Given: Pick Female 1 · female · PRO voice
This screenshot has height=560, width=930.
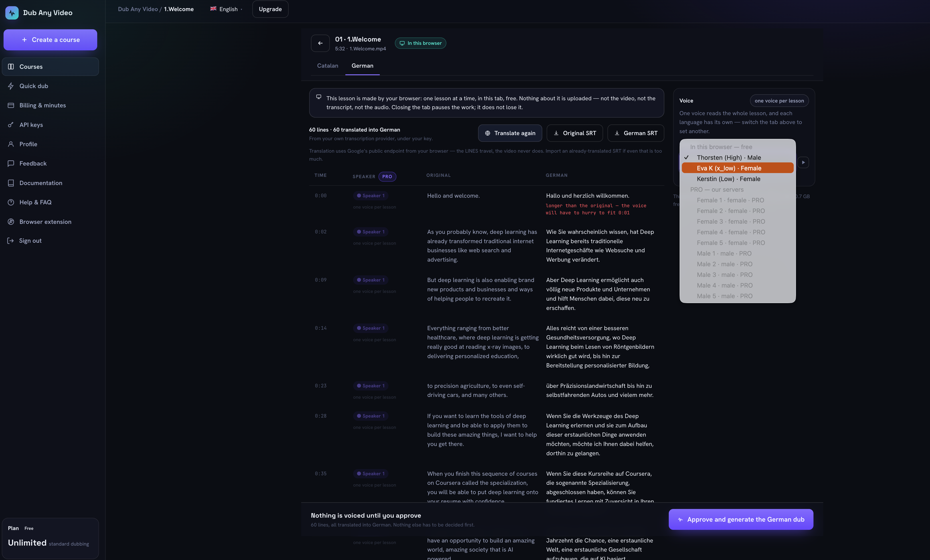Looking at the screenshot, I should coord(738,200).
